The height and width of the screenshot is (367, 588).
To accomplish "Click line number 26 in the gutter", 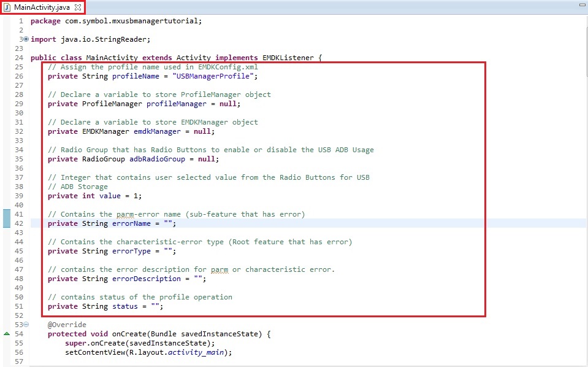I will pyautogui.click(x=18, y=76).
